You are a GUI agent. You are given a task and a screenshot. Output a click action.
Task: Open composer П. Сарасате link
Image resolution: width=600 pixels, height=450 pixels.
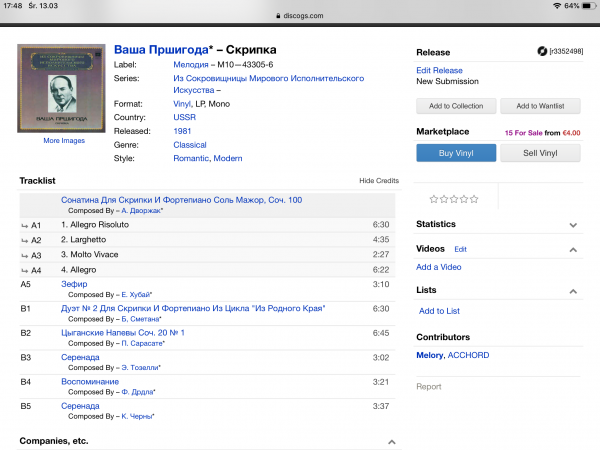pyautogui.click(x=143, y=343)
